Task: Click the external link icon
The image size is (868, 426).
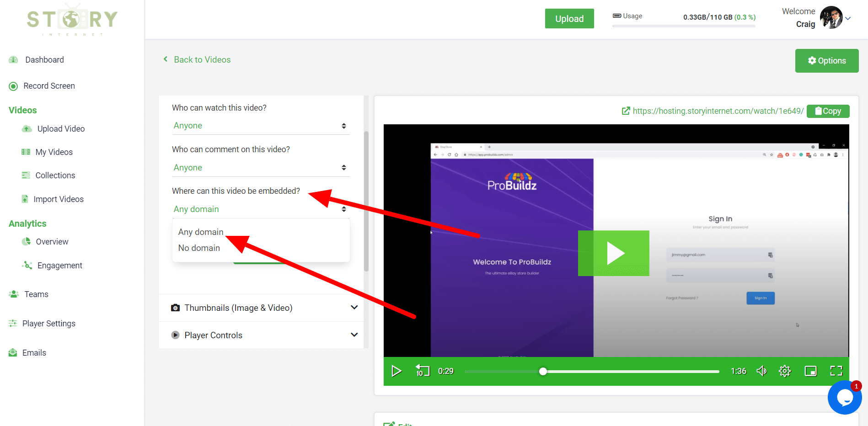Action: 626,111
